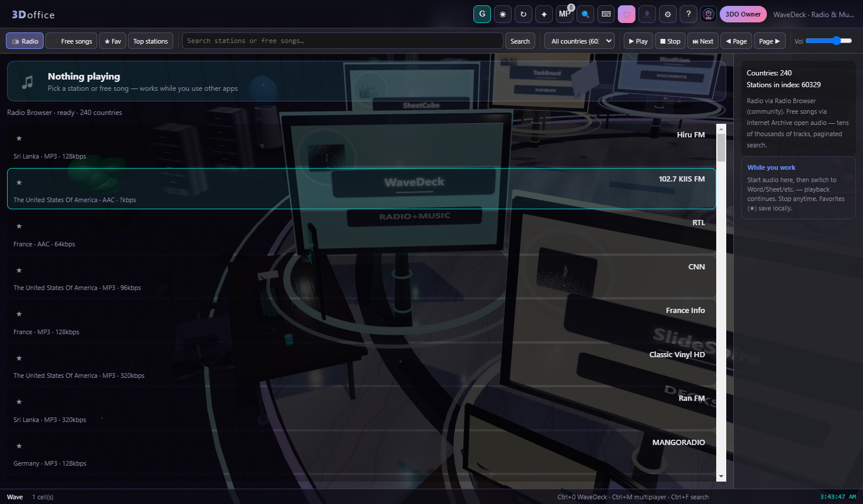Click 'France · AAC · 64kbps' text
Image resolution: width=863 pixels, height=504 pixels.
44,244
